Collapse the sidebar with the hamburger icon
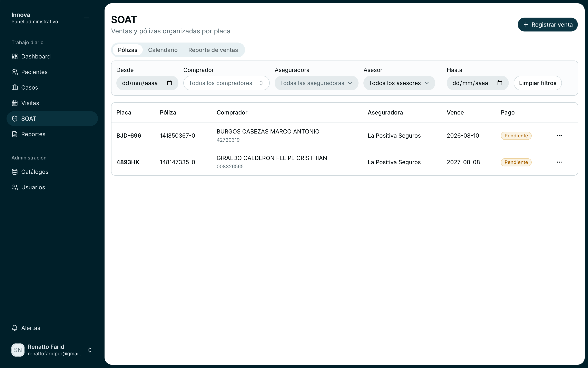The height and width of the screenshot is (368, 588). point(87,18)
